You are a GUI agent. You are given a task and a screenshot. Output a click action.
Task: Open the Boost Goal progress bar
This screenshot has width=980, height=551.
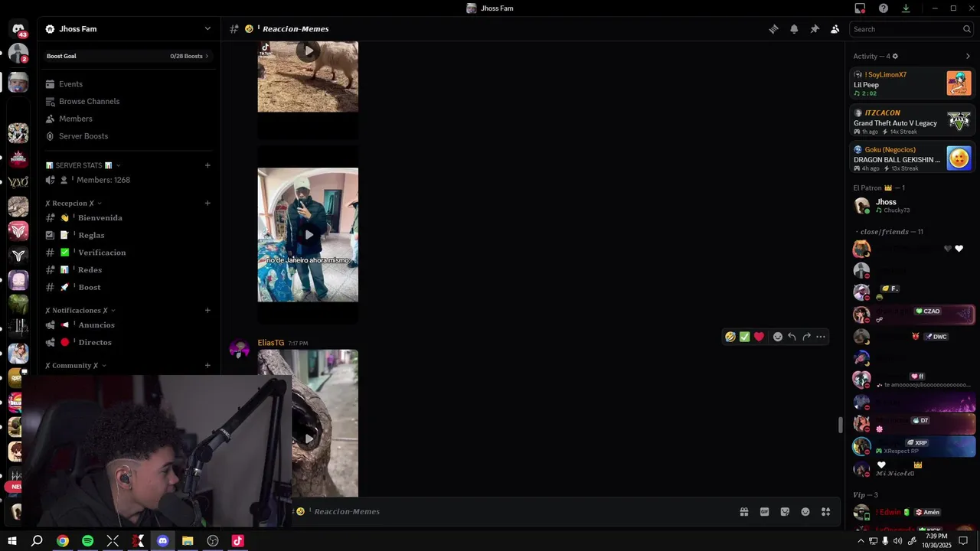(129, 56)
